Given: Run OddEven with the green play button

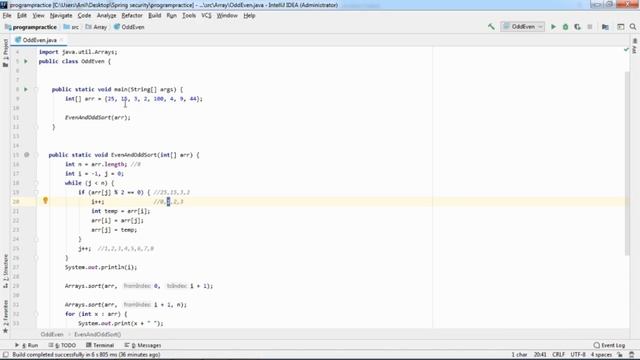Looking at the screenshot, I should coord(553,27).
